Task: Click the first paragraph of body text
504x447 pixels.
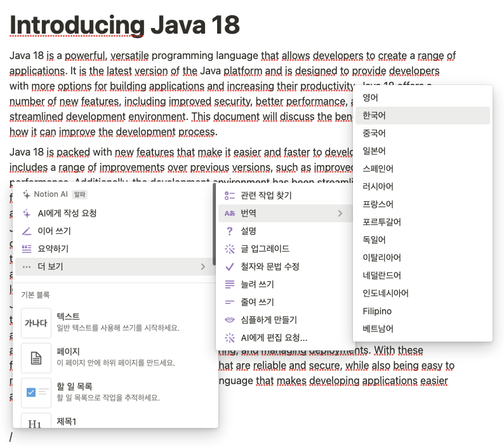Action: click(232, 93)
